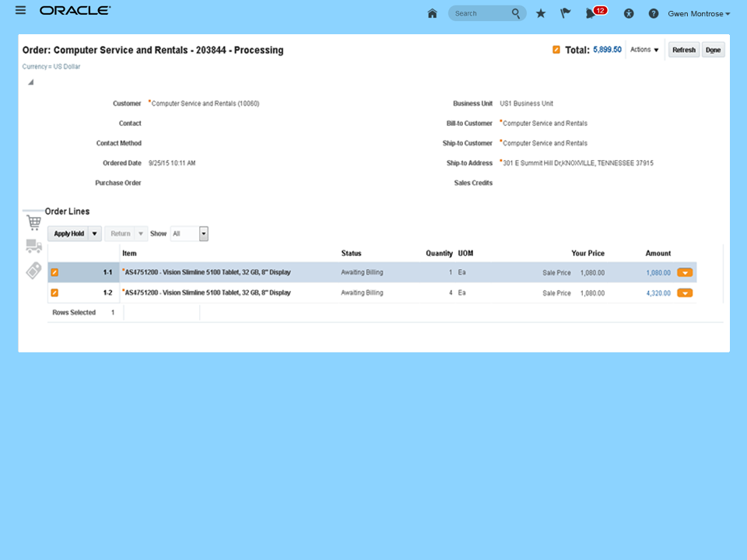The width and height of the screenshot is (747, 560).
Task: Click the Ship-to Customer value
Action: point(545,143)
